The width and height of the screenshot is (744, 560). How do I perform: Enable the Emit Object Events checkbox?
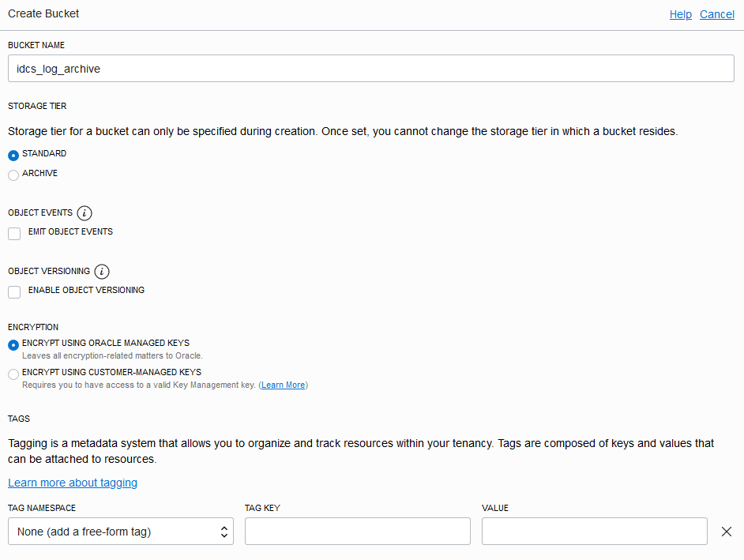coord(14,234)
